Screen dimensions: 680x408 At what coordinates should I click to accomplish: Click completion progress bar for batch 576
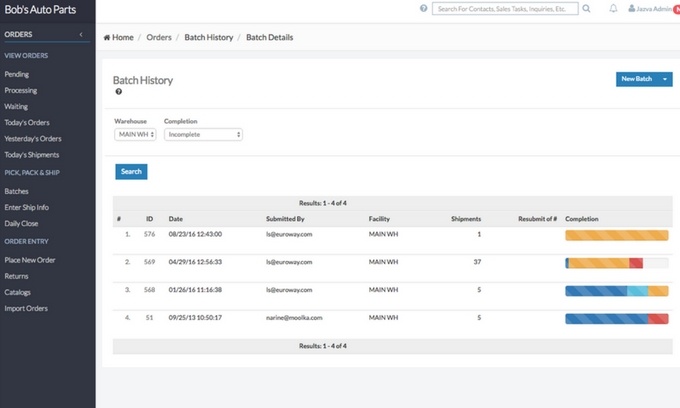pyautogui.click(x=617, y=235)
